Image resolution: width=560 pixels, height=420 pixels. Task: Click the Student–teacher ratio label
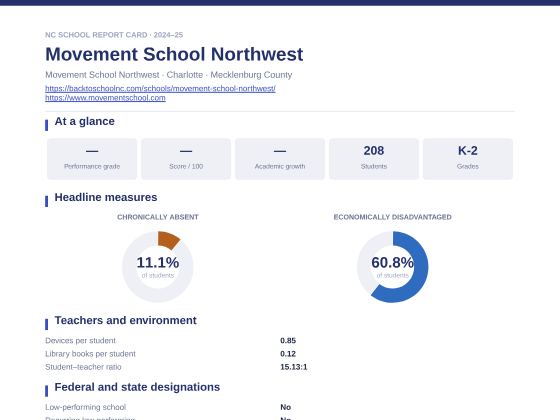click(x=83, y=367)
